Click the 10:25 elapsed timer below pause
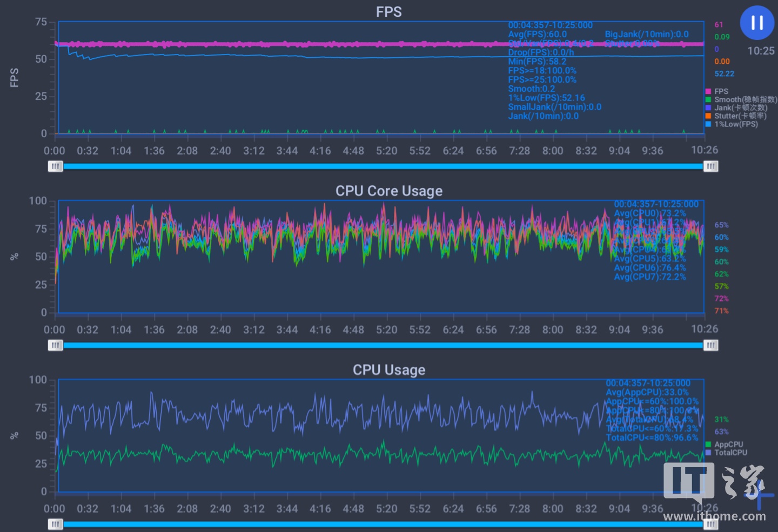Viewport: 778px width, 532px height. click(x=761, y=51)
